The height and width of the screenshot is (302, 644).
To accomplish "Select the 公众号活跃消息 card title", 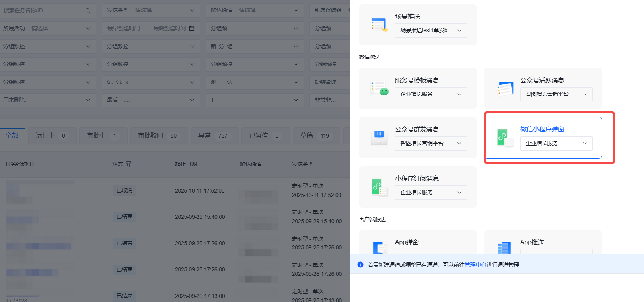I will [542, 80].
